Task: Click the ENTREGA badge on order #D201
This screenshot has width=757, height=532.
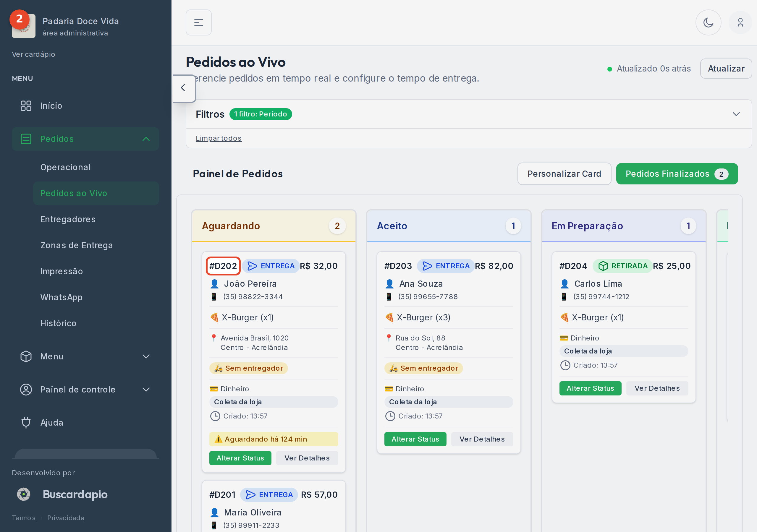Action: [269, 495]
